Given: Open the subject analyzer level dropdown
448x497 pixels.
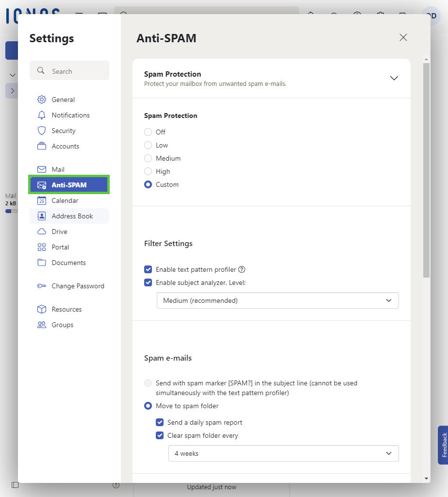Looking at the screenshot, I should pos(278,300).
